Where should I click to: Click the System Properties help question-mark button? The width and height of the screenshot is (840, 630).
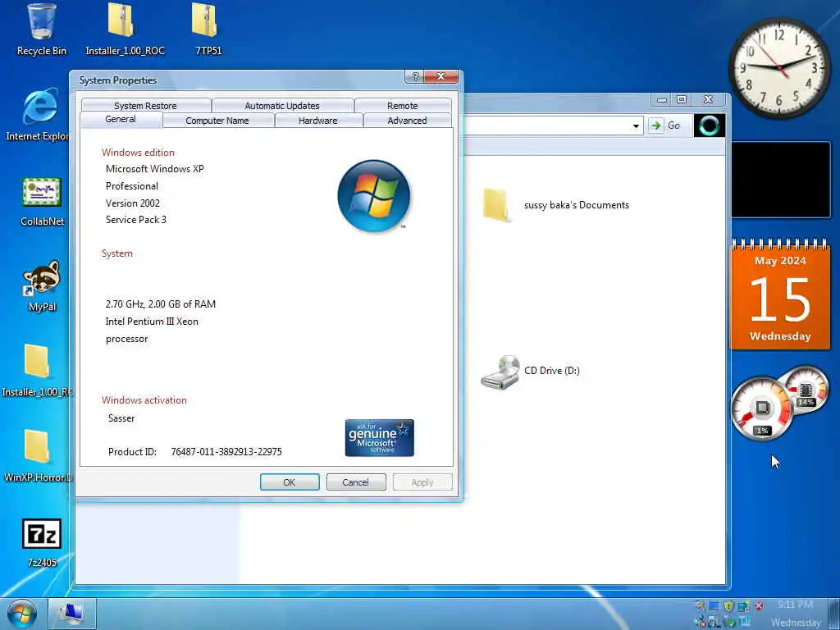tap(414, 76)
